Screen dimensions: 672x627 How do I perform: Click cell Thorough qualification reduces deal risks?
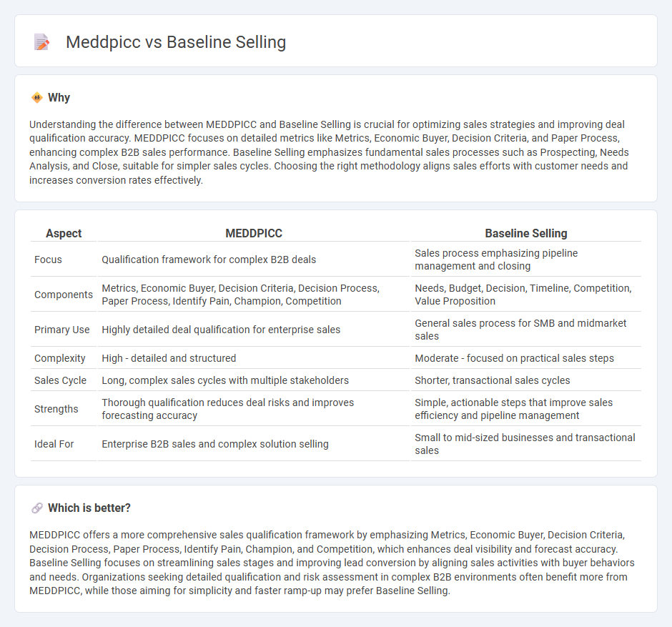[x=254, y=409]
